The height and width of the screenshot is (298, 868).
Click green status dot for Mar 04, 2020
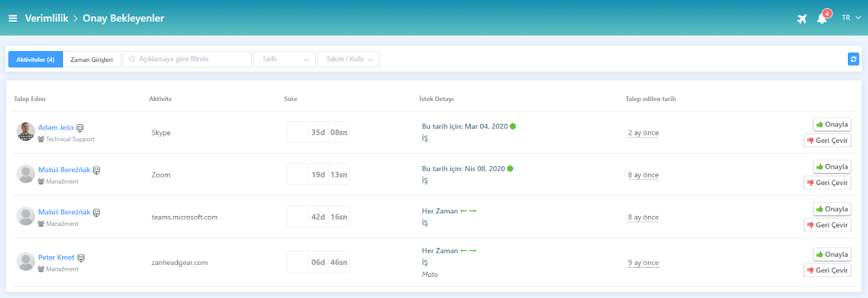coord(513,126)
